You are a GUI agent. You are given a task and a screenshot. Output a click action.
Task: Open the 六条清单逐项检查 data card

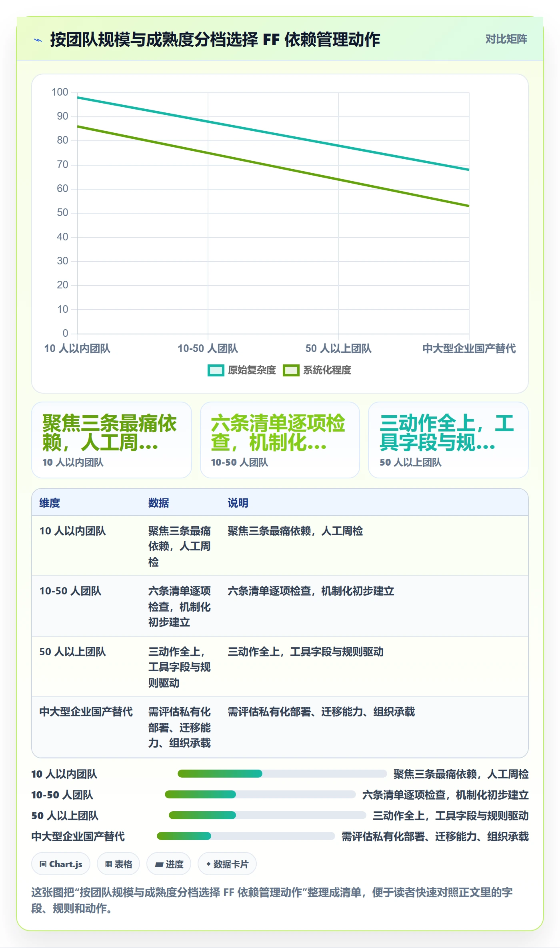(280, 440)
